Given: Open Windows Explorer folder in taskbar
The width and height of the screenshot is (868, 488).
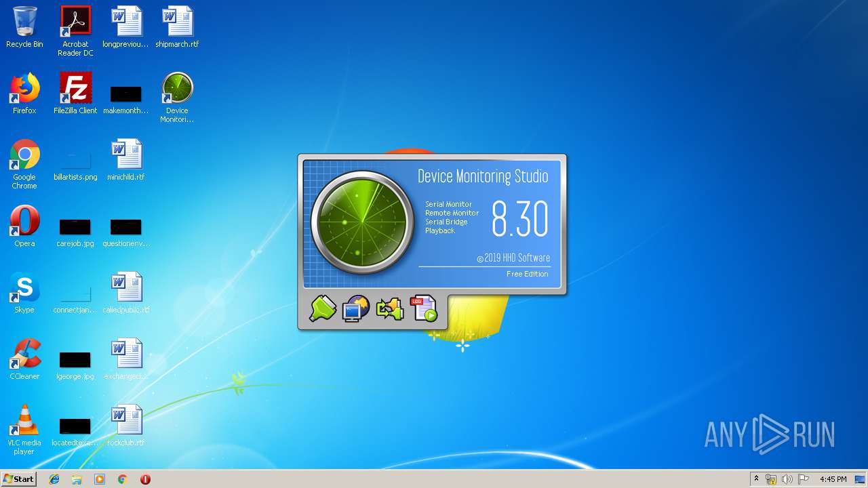Looking at the screenshot, I should click(x=77, y=479).
